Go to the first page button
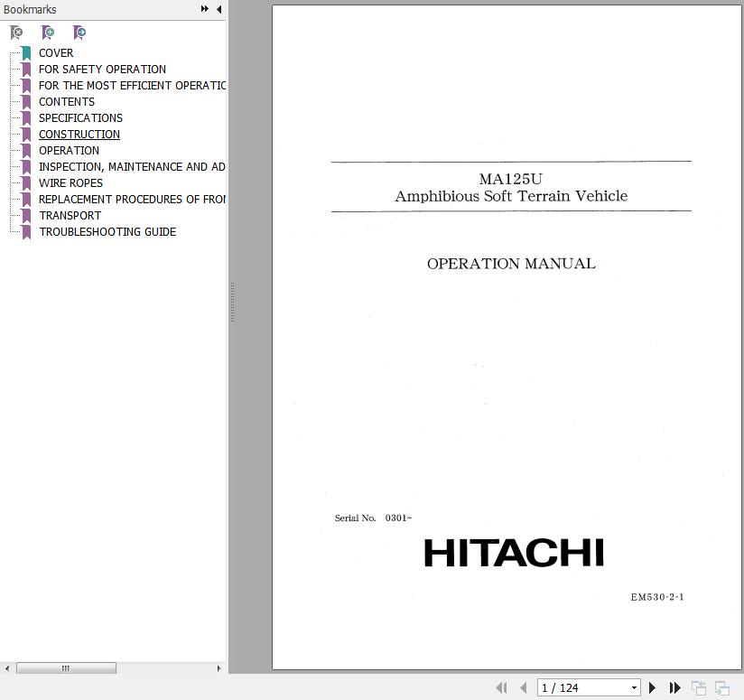 [x=501, y=687]
